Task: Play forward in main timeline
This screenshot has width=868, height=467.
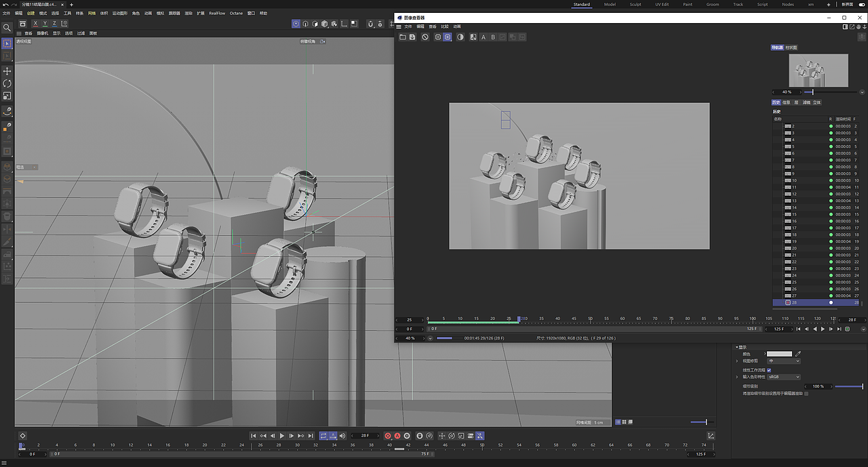Action: pyautogui.click(x=282, y=436)
